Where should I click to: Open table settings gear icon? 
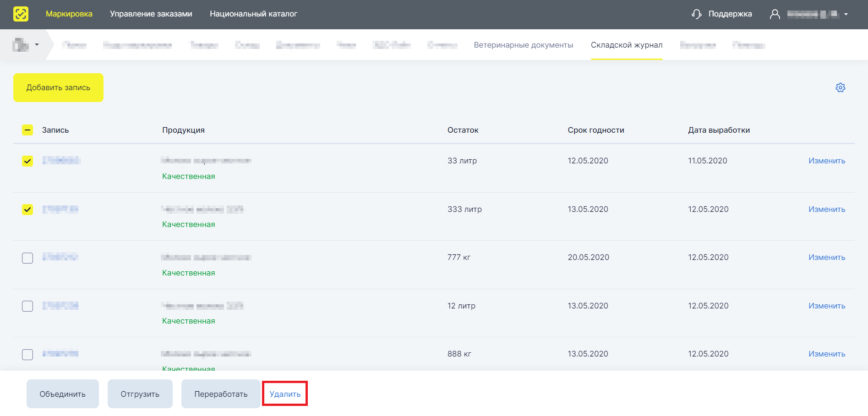841,87
